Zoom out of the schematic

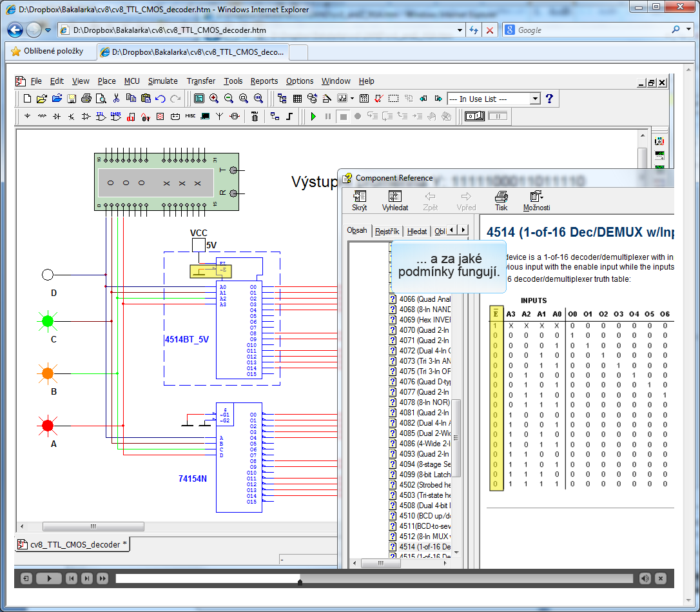click(x=229, y=99)
